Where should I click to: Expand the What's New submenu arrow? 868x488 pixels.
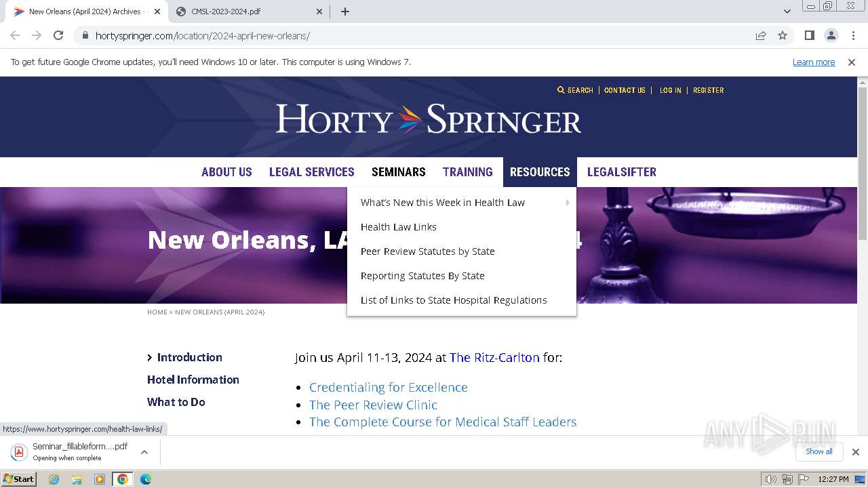click(568, 203)
